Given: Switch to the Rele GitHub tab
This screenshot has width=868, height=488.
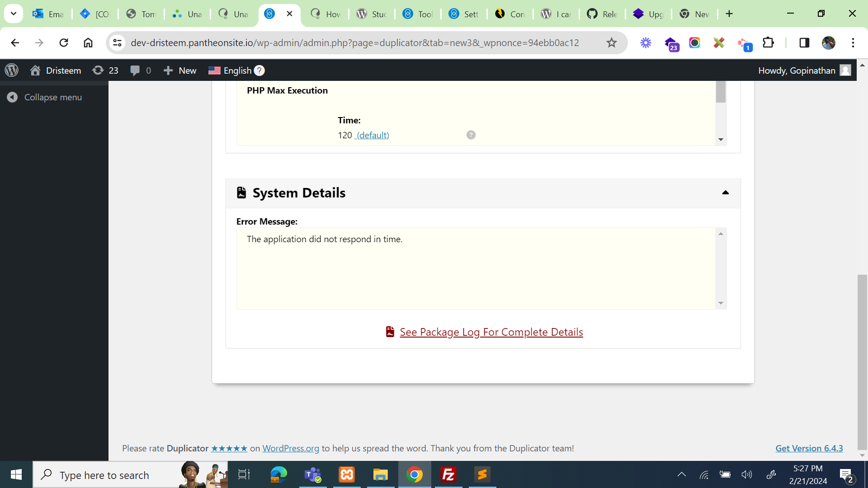Looking at the screenshot, I should pos(602,14).
